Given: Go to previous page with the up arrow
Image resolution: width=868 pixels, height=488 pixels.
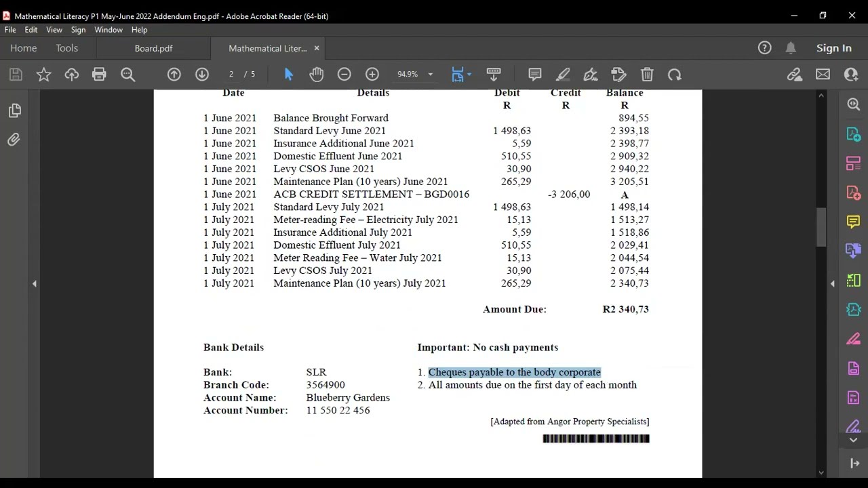Looking at the screenshot, I should (x=174, y=75).
